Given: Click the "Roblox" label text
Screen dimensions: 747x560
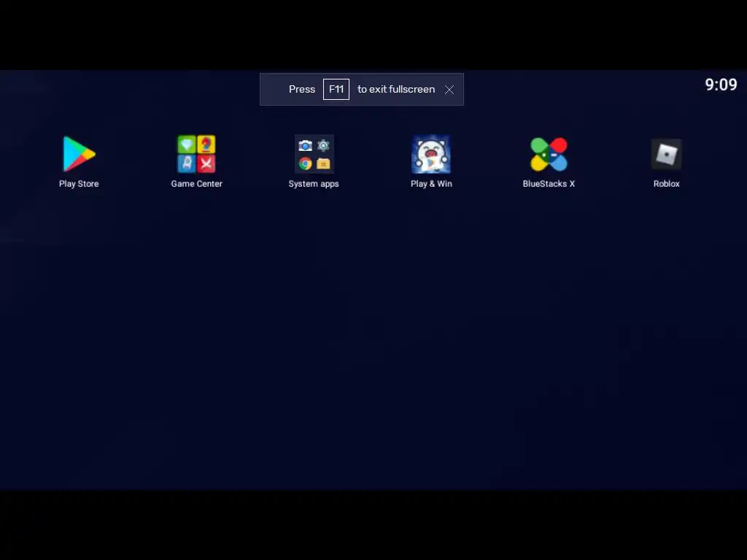Looking at the screenshot, I should (667, 184).
